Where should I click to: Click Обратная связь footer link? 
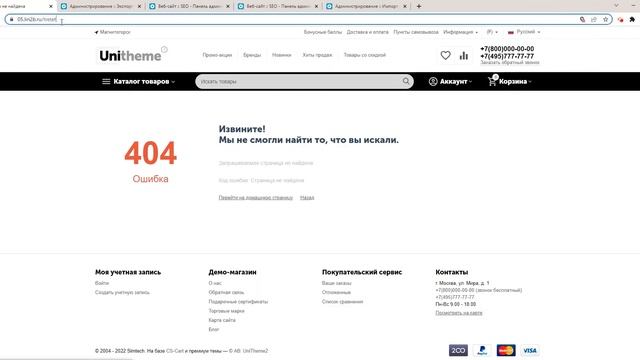pos(226,292)
